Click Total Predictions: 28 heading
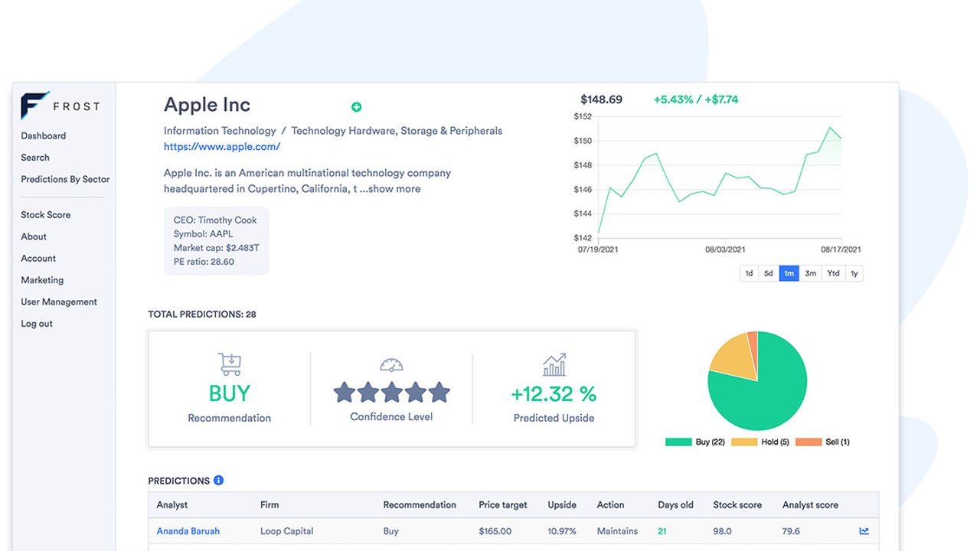980x551 pixels. pos(202,314)
